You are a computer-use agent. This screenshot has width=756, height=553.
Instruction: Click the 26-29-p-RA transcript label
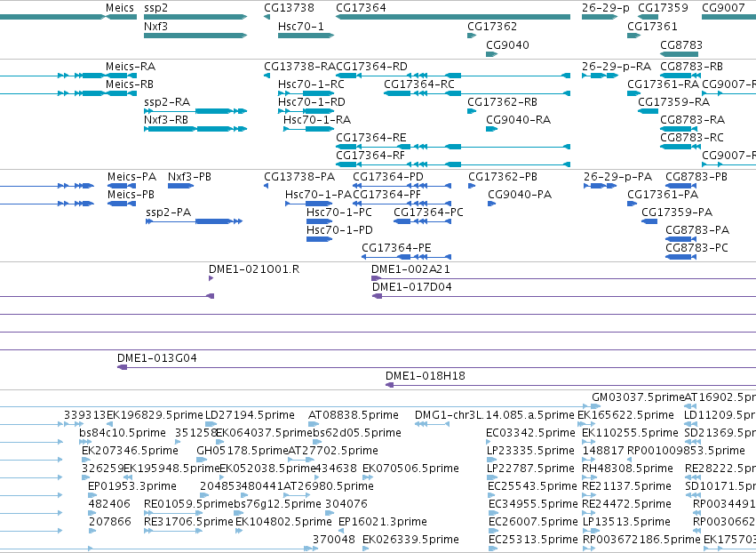pos(617,66)
